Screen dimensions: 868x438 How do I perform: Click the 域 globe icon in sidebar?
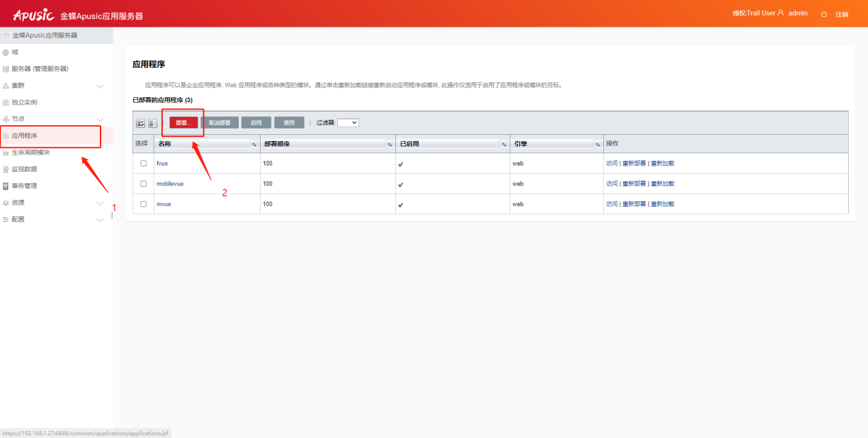(6, 52)
